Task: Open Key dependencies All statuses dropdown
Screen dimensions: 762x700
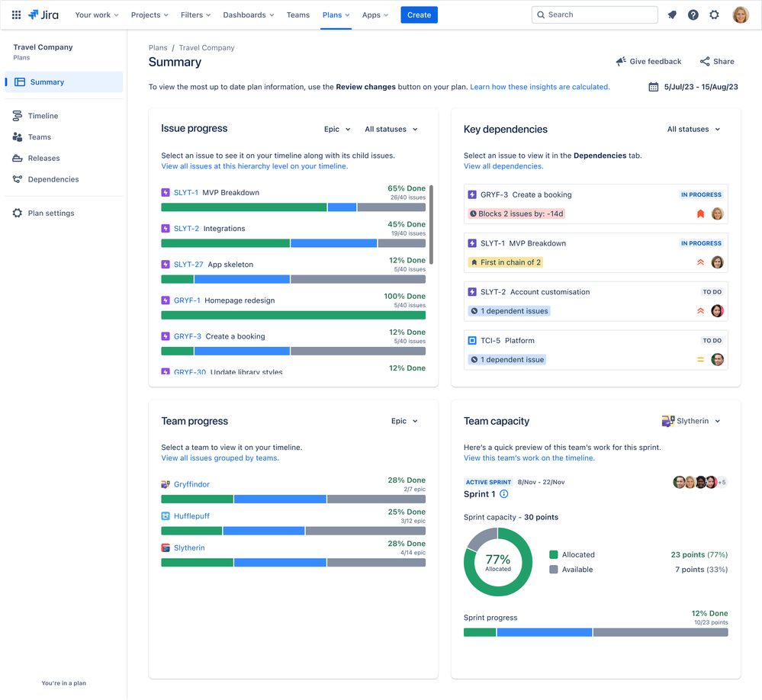Action: pyautogui.click(x=693, y=130)
